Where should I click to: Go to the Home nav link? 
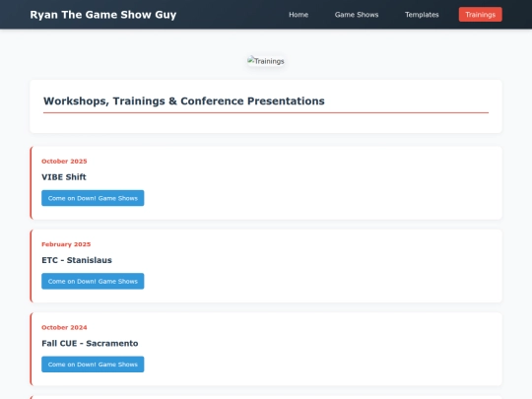(299, 15)
